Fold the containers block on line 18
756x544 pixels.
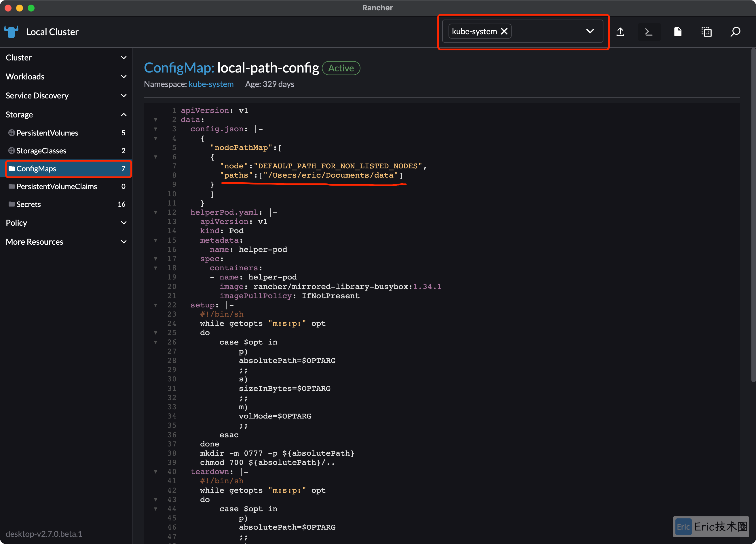[155, 268]
